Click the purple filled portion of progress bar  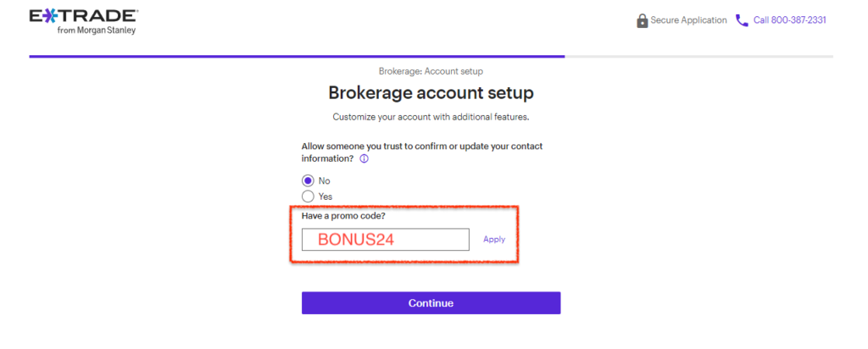coord(297,57)
